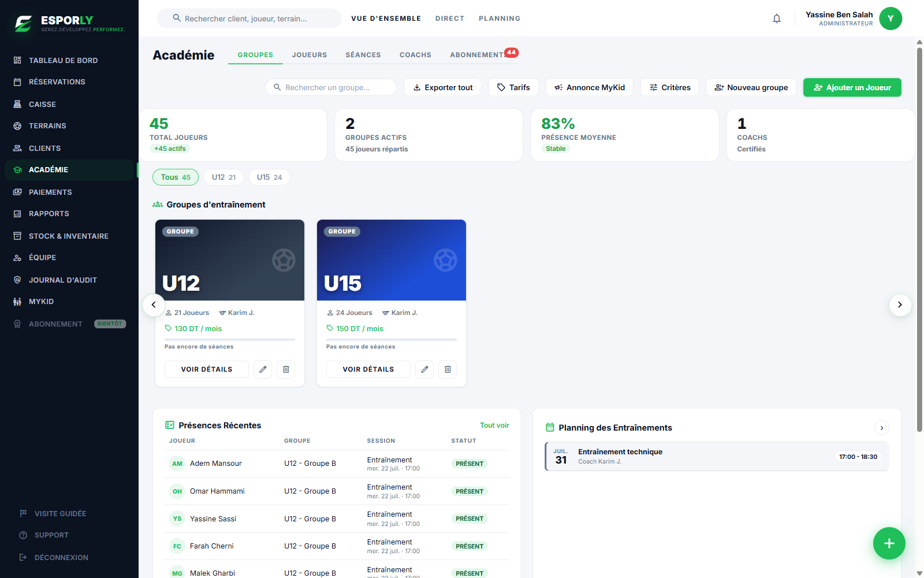
Task: Click the Nouveau groupe button
Action: [x=751, y=87]
